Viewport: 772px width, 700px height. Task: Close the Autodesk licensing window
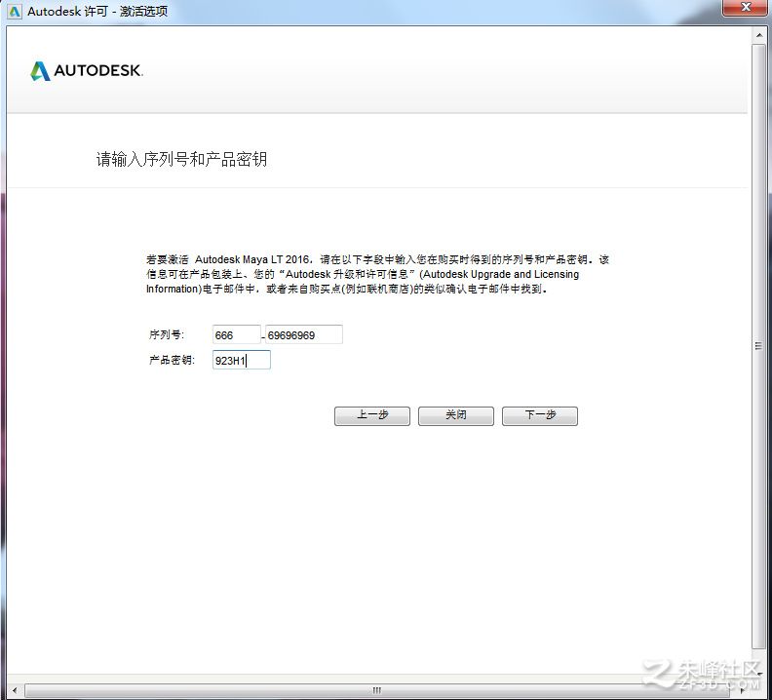point(746,8)
